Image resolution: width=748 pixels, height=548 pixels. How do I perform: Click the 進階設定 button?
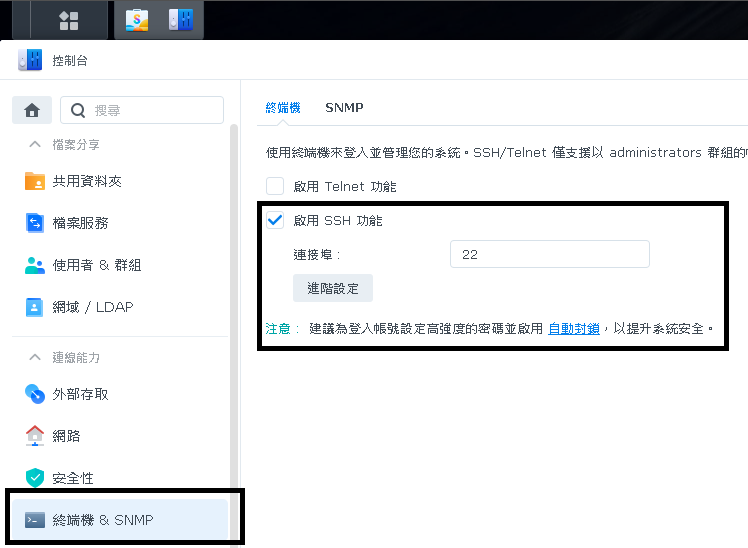(333, 289)
